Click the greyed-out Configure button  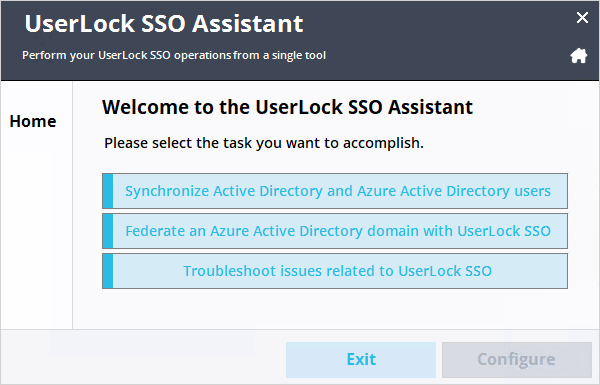(517, 359)
